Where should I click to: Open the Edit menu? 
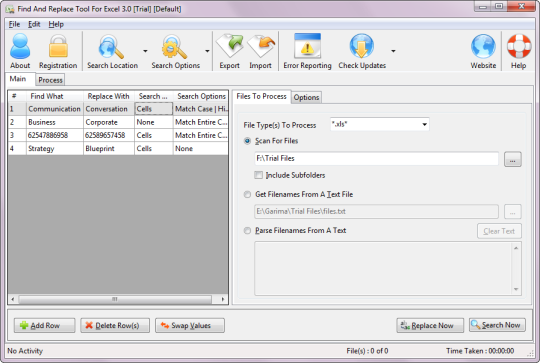(x=34, y=24)
